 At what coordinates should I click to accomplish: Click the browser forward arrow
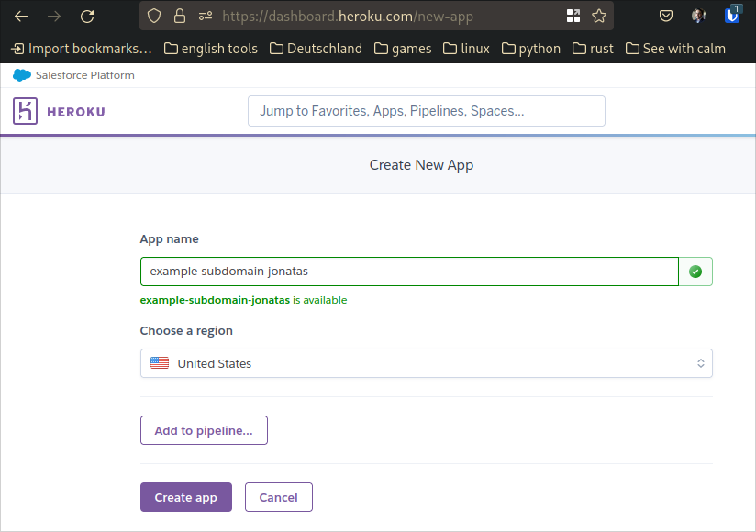[54, 17]
